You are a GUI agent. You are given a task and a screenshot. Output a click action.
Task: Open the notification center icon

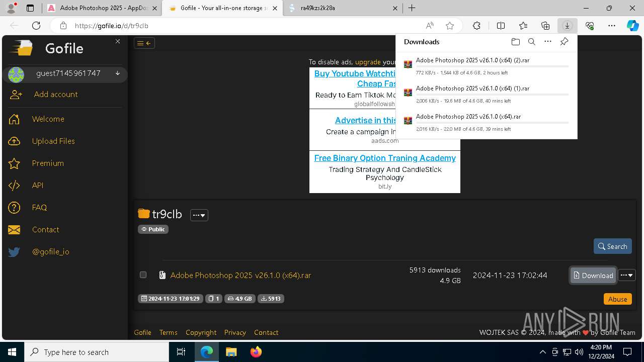pyautogui.click(x=627, y=352)
